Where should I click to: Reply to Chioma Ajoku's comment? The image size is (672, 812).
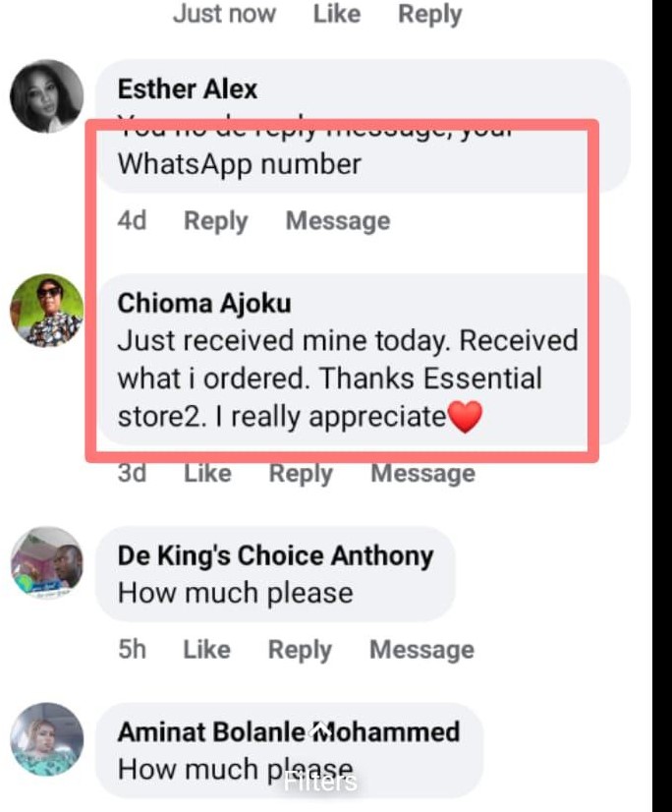tap(301, 475)
